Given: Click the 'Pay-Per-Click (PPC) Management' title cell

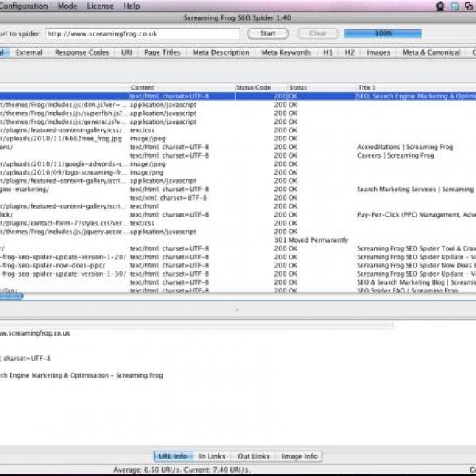Looking at the screenshot, I should (x=416, y=215).
